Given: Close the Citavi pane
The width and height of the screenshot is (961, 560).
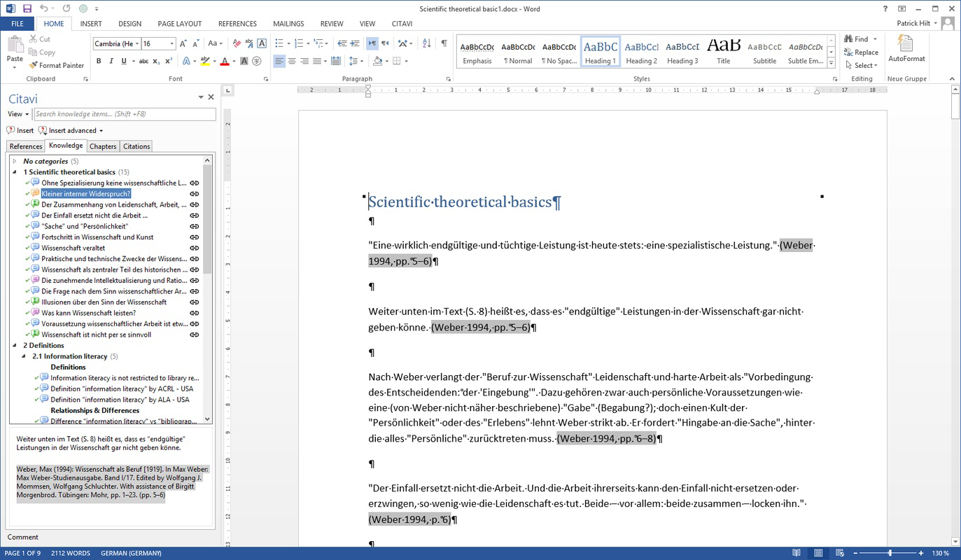Looking at the screenshot, I should 211,97.
